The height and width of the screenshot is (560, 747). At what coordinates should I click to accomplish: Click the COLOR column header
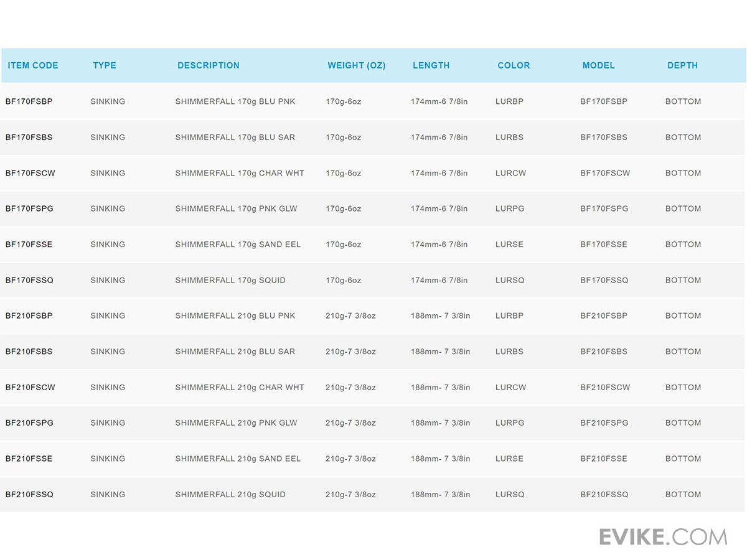[x=514, y=65]
